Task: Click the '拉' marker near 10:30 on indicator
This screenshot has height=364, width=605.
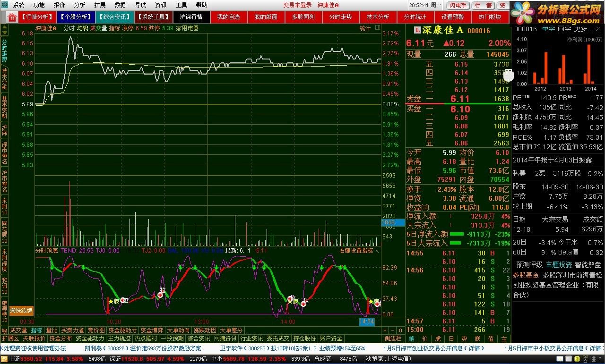Action: (125, 300)
